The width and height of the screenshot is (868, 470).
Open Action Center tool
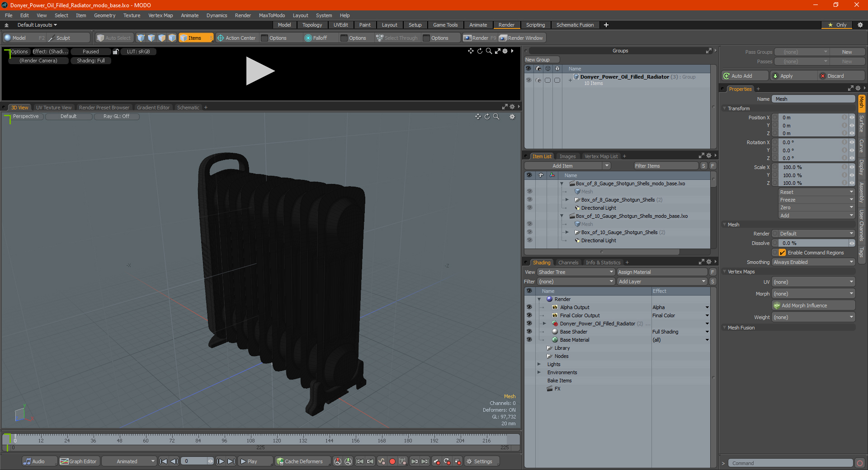[236, 38]
